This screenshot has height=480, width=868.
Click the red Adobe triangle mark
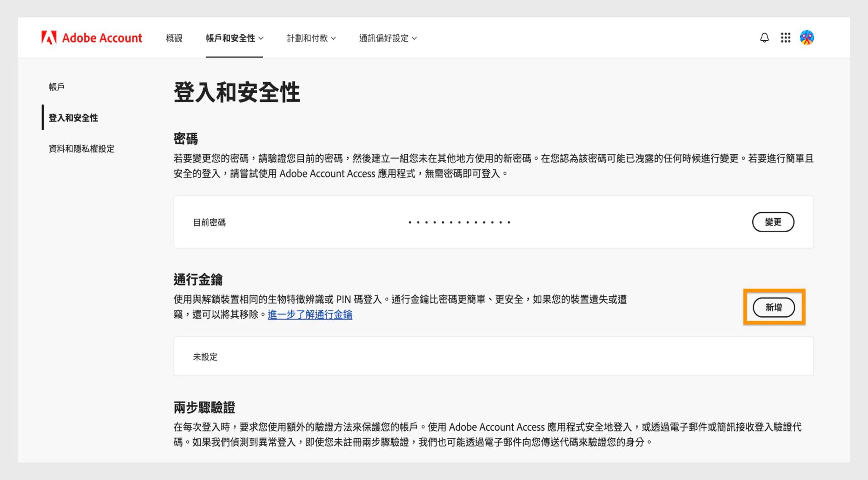(48, 38)
